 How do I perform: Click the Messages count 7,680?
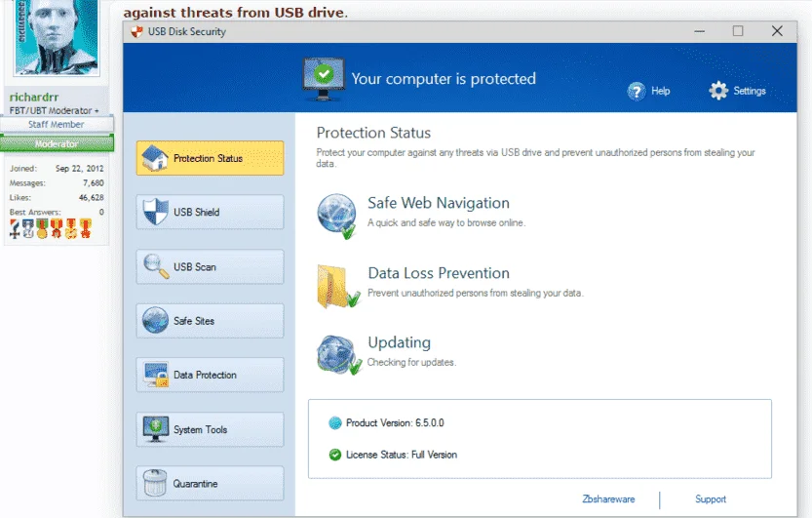(94, 182)
